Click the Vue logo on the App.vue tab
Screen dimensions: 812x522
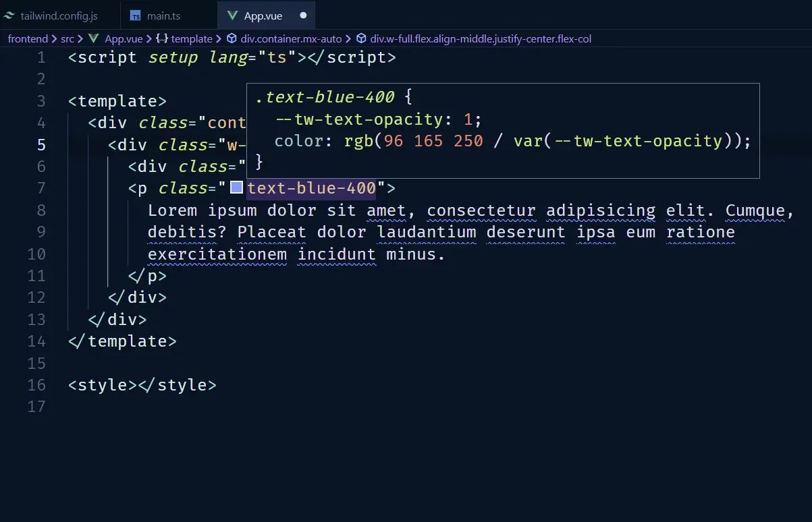(x=233, y=15)
